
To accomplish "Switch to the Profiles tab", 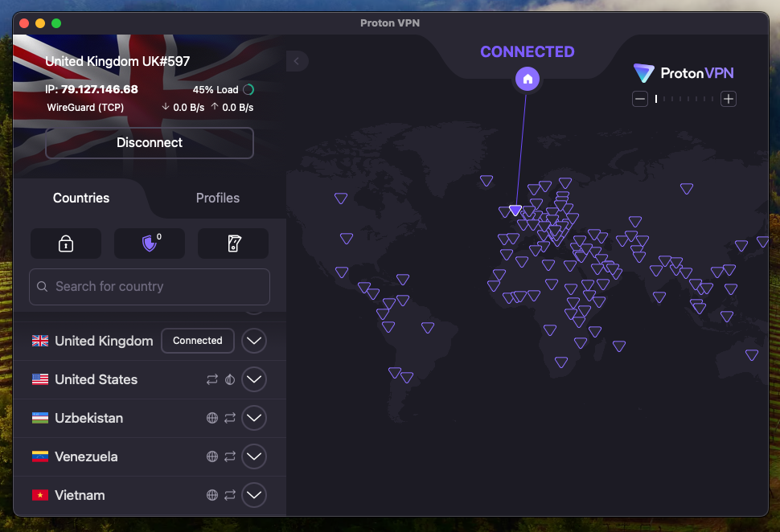I will tap(217, 198).
